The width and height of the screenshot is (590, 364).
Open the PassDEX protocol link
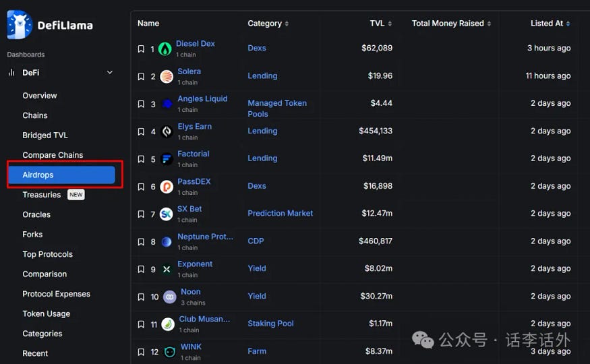(194, 181)
